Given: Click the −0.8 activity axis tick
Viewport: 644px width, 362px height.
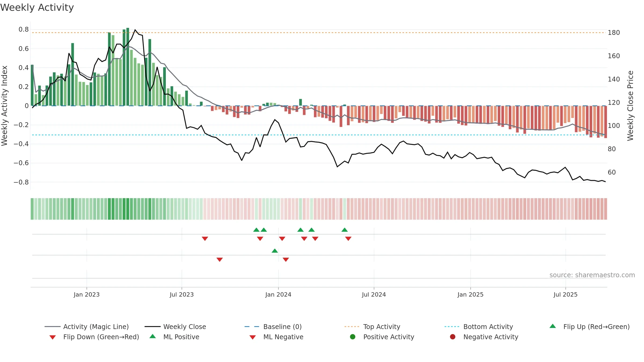Looking at the screenshot, I should 21,182.
